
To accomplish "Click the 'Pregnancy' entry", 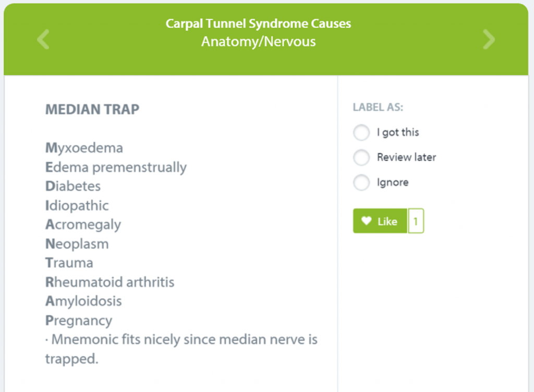I will [79, 321].
